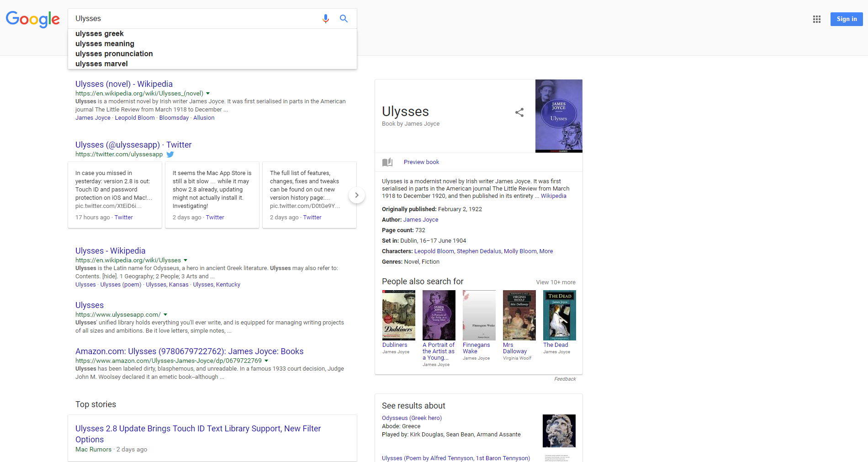This screenshot has height=462, width=868.
Task: Open the Ulysses - Wikipedia disambiguation result
Action: click(x=110, y=251)
